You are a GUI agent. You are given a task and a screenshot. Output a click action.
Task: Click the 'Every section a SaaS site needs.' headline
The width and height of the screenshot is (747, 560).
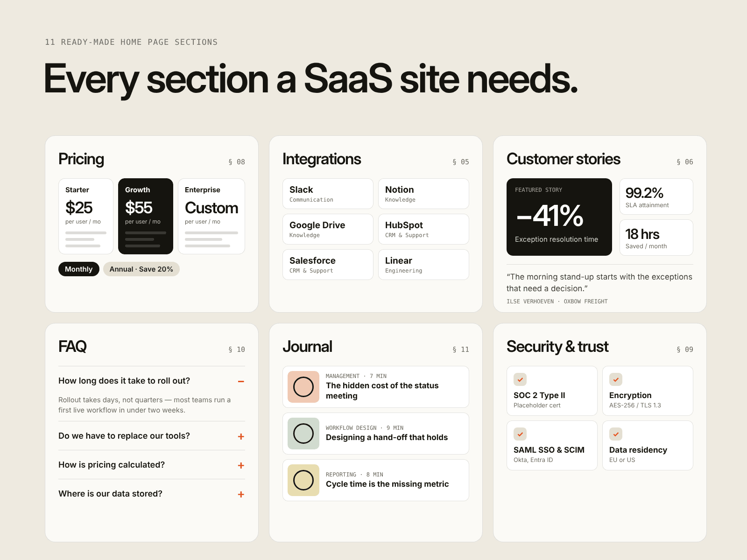click(x=311, y=79)
